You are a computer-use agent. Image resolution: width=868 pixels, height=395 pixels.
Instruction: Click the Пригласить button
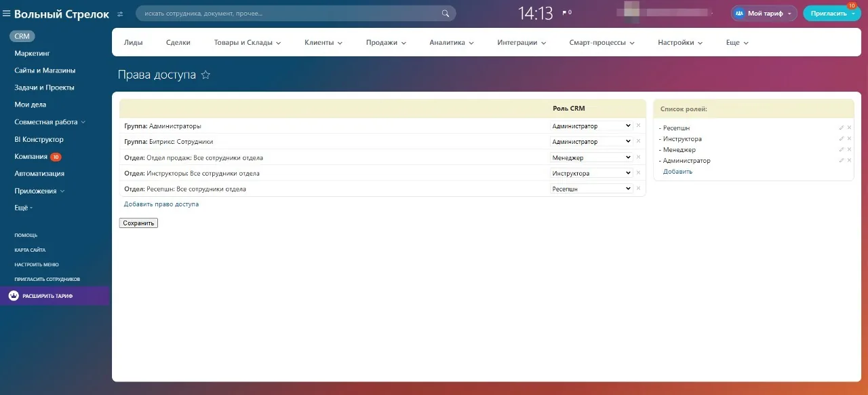pos(833,13)
